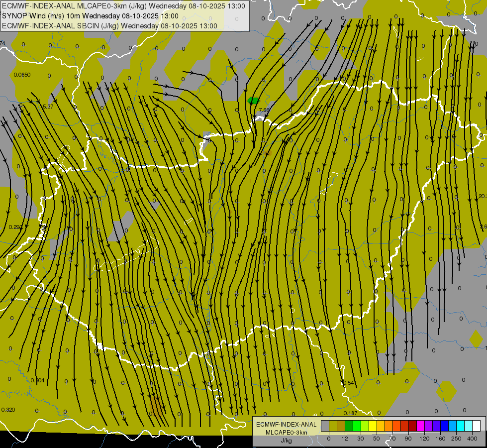Pick the white swatch ending the legend

click(477, 426)
